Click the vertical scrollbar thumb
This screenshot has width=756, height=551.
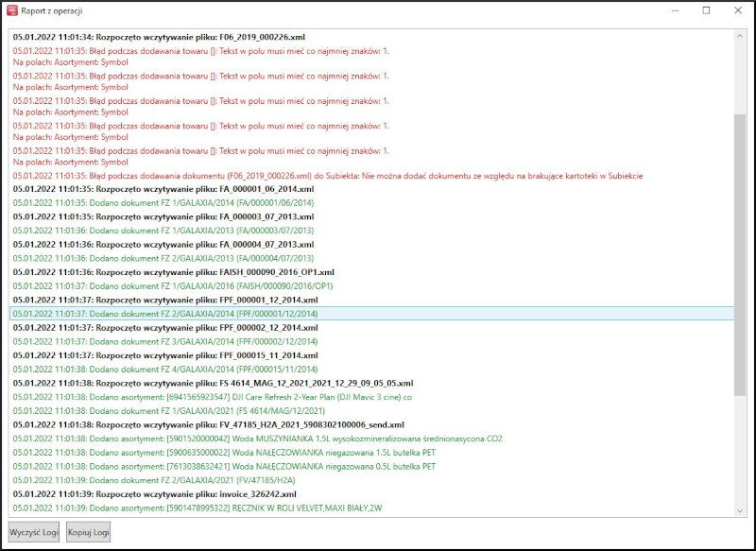(x=740, y=255)
